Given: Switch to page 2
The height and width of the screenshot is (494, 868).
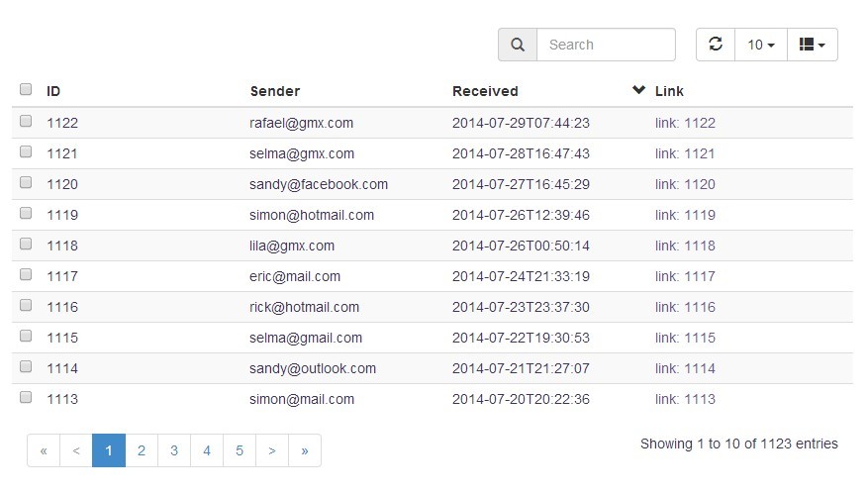Looking at the screenshot, I should pyautogui.click(x=142, y=450).
